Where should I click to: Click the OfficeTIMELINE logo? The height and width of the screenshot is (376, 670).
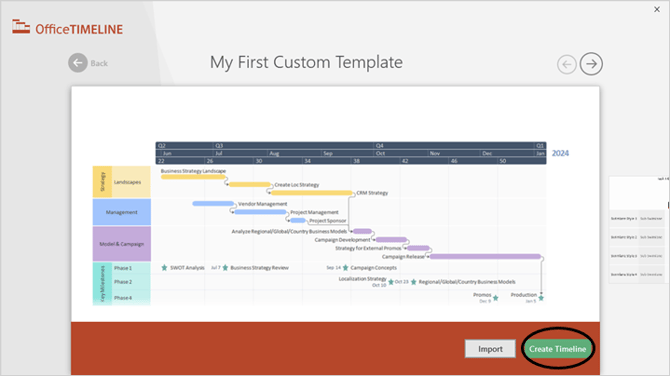point(68,28)
